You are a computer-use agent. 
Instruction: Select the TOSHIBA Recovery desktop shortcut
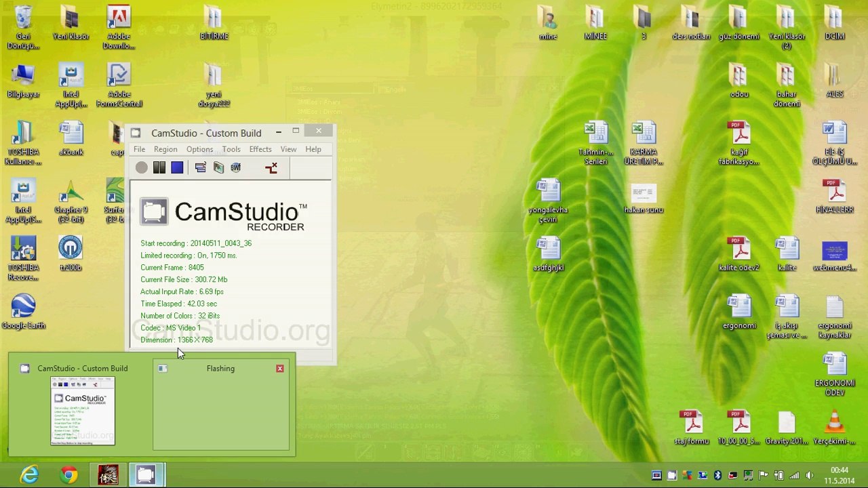(x=23, y=259)
